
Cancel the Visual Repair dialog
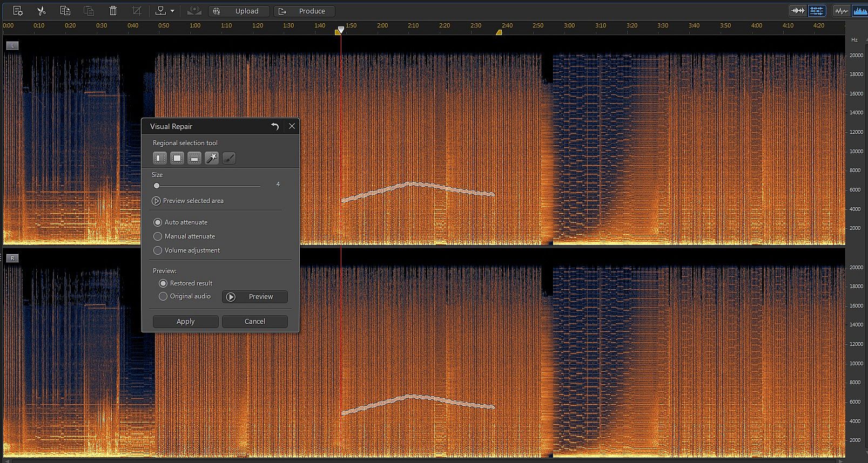[x=254, y=322]
